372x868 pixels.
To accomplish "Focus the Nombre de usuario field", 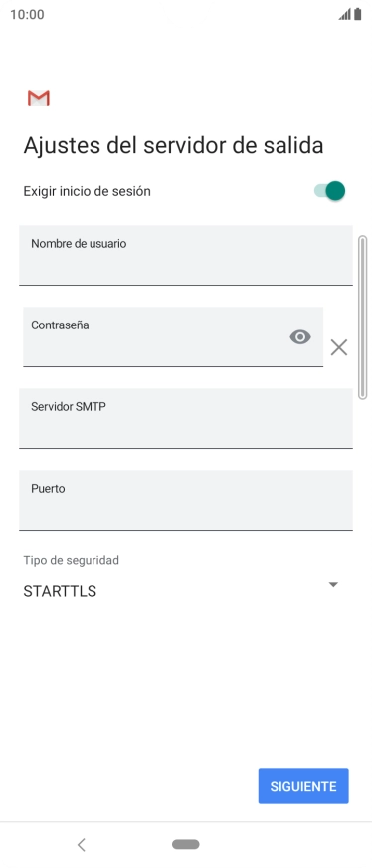I will click(x=186, y=255).
